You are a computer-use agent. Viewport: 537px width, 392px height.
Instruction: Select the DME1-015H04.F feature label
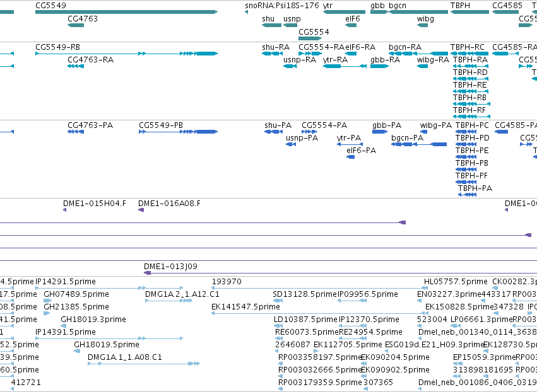point(94,204)
